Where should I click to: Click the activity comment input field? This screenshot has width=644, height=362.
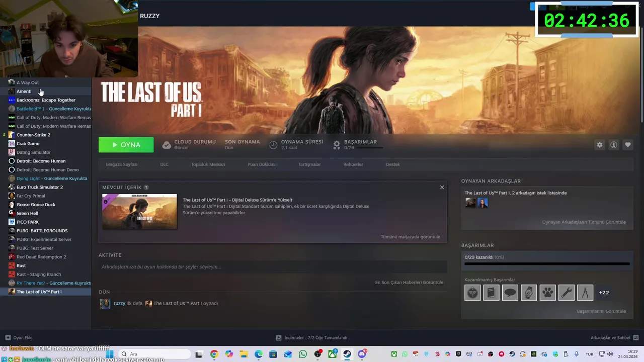[273, 267]
